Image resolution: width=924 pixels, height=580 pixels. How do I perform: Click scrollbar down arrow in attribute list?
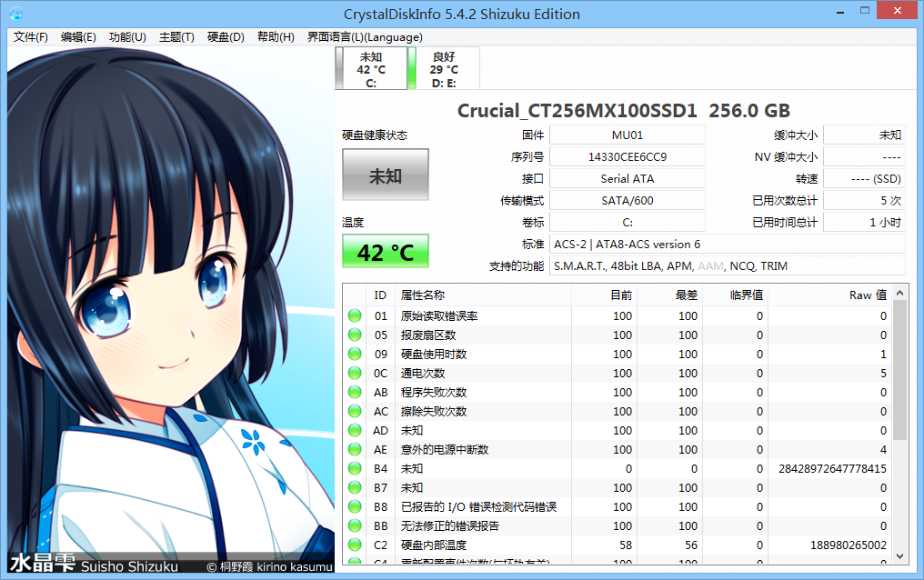tap(899, 555)
